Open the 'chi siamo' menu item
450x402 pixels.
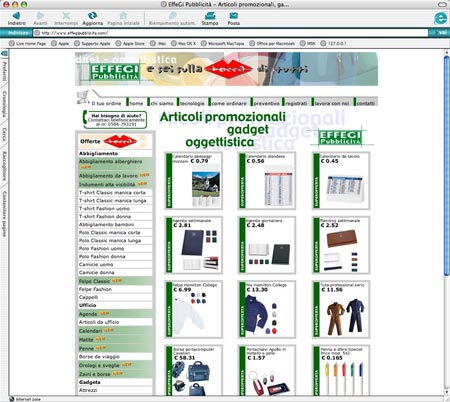click(162, 103)
